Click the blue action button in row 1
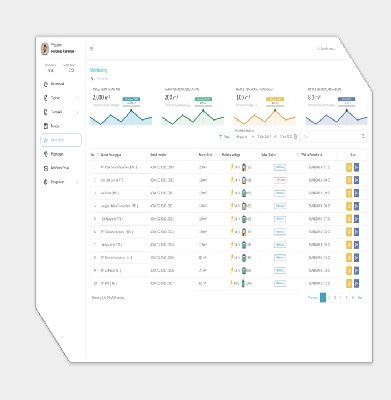This screenshot has width=391, height=400. coord(356,167)
